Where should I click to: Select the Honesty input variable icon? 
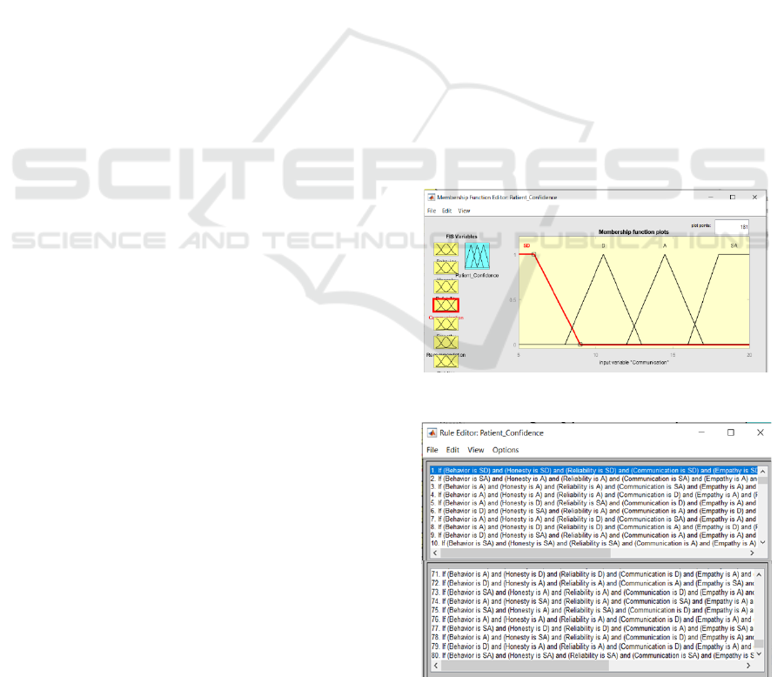click(446, 269)
